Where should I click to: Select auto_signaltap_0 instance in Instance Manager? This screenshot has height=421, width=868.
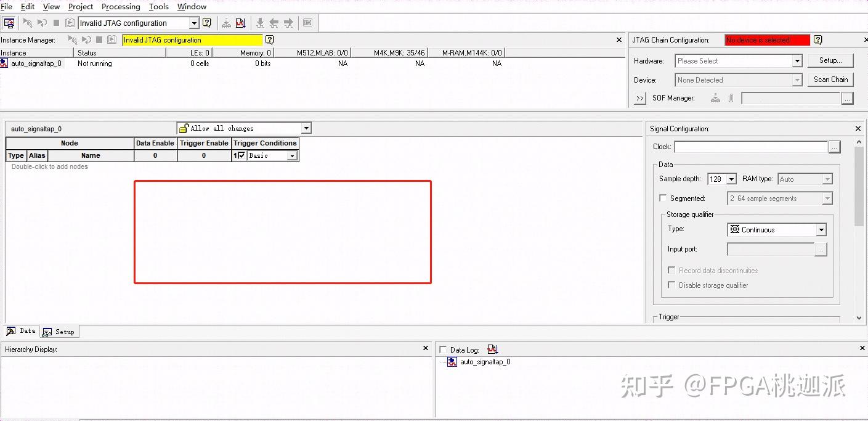37,63
